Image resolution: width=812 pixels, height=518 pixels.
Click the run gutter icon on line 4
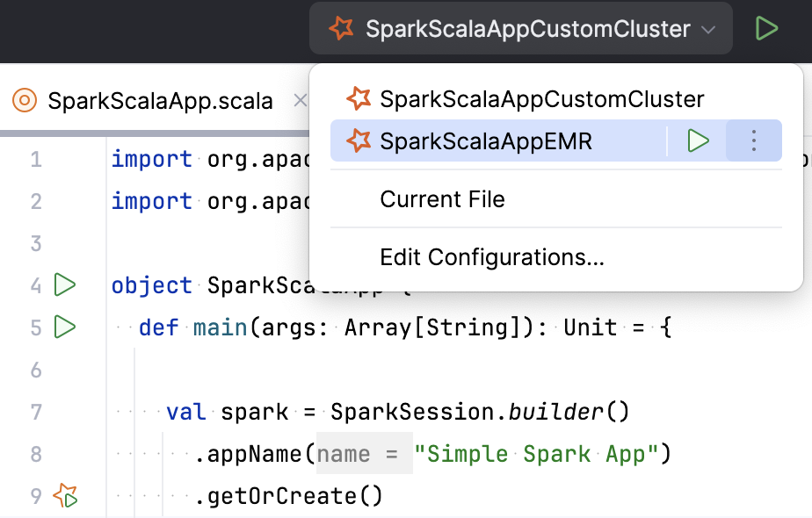(62, 284)
